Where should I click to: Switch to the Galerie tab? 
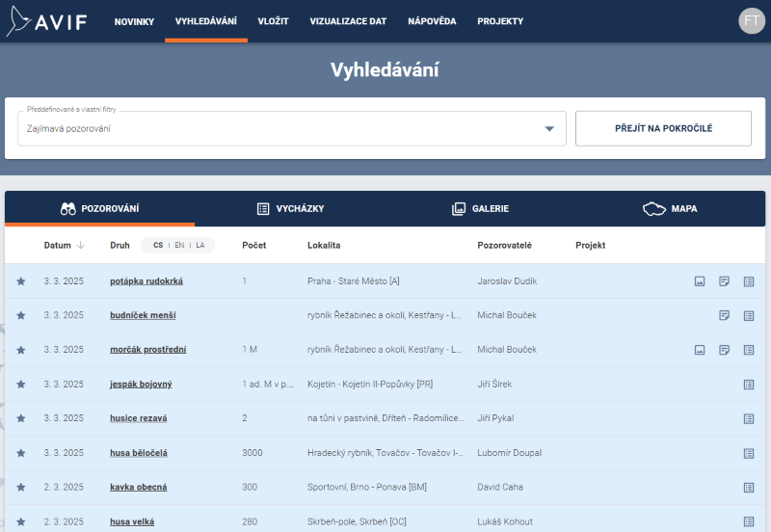(480, 209)
